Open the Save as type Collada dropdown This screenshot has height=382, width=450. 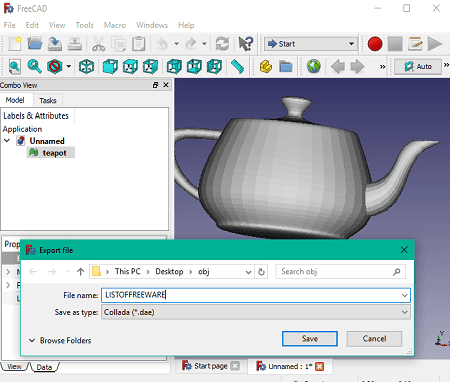[256, 312]
